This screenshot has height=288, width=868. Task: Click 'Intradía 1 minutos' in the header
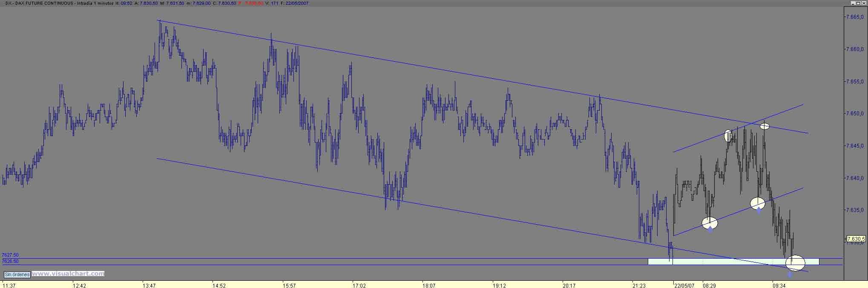[95, 3]
